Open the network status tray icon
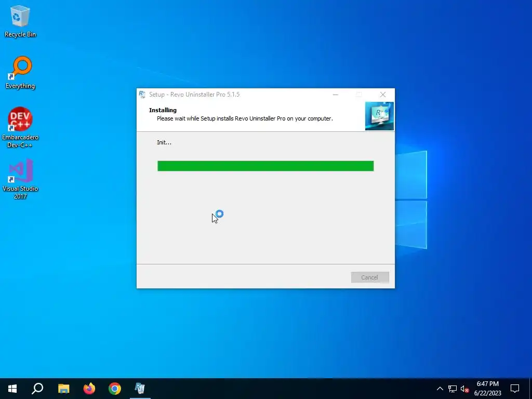 (x=453, y=389)
